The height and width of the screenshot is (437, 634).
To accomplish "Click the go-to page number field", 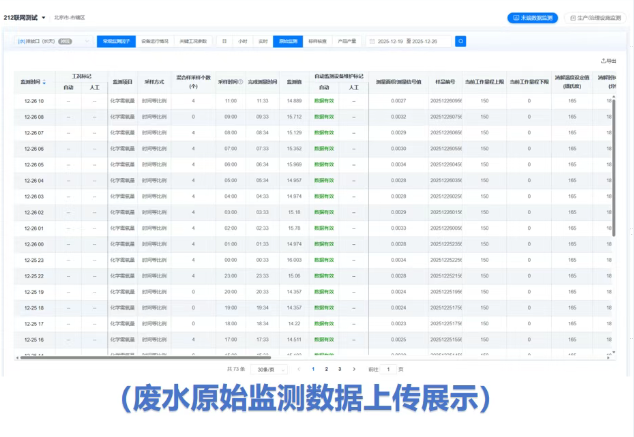I will coord(388,369).
